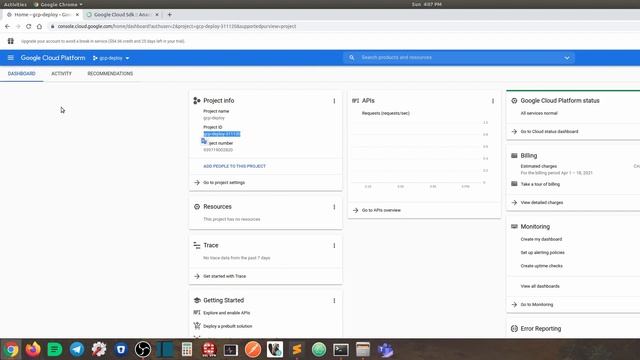
Task: Click the browser address bar URL
Action: pos(177,26)
